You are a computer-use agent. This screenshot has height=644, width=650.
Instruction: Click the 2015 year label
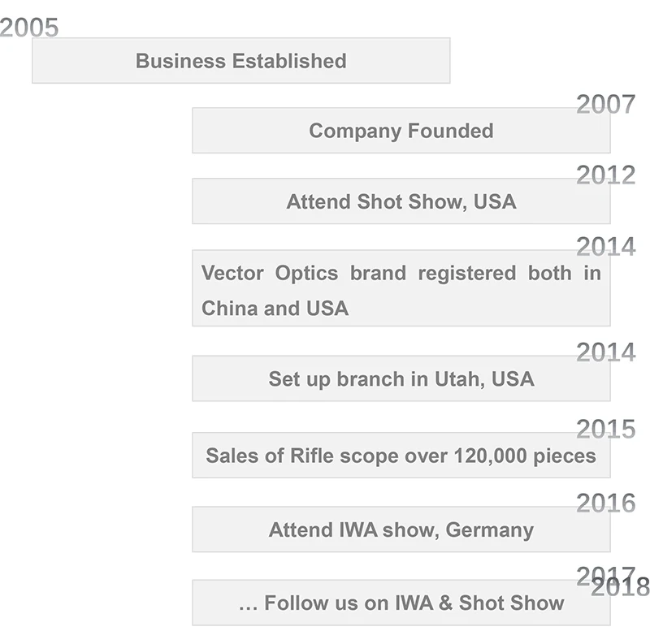coord(605,429)
